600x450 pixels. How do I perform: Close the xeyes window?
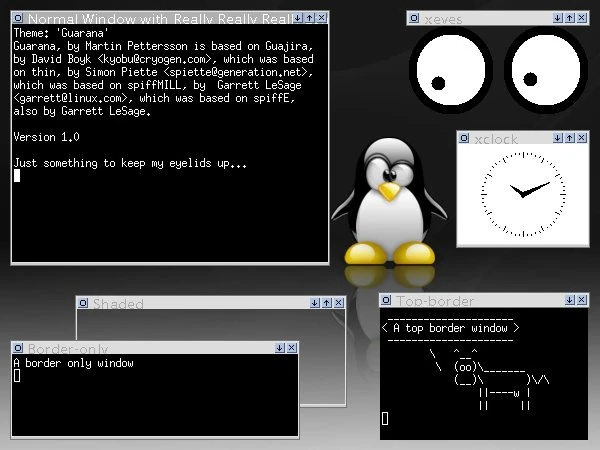582,18
